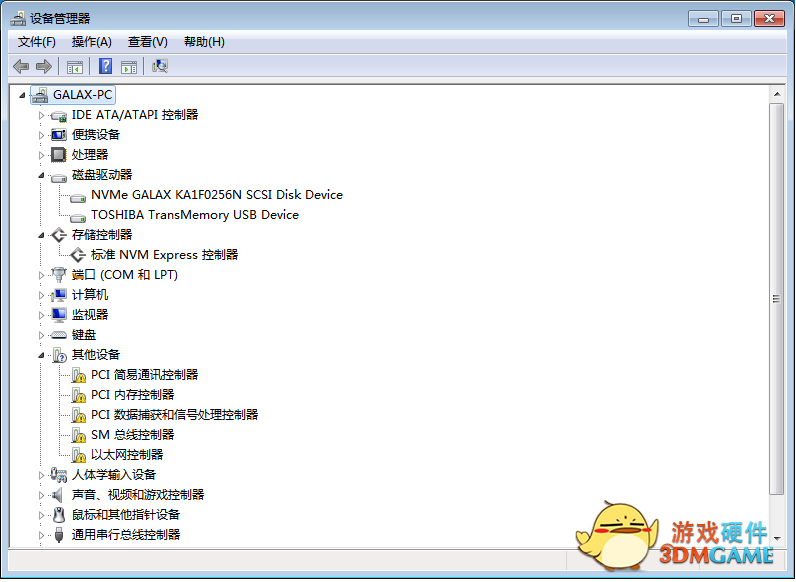Collapse the 磁盘驱动器 node
Viewport: 796px width, 582px height.
41,175
